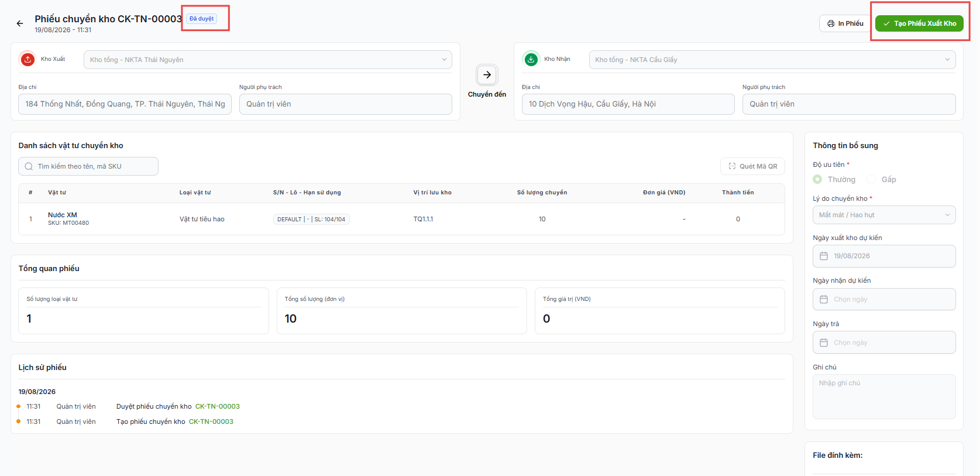Screen dimensions: 980x476
Task: Click the red Kho Xuất upload icon
Action: pos(27,59)
